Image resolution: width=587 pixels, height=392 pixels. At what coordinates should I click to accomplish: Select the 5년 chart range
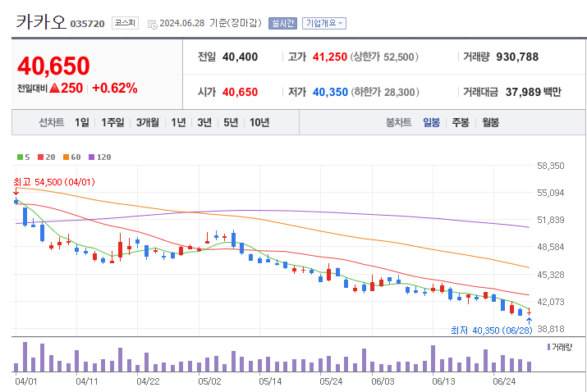click(x=231, y=122)
